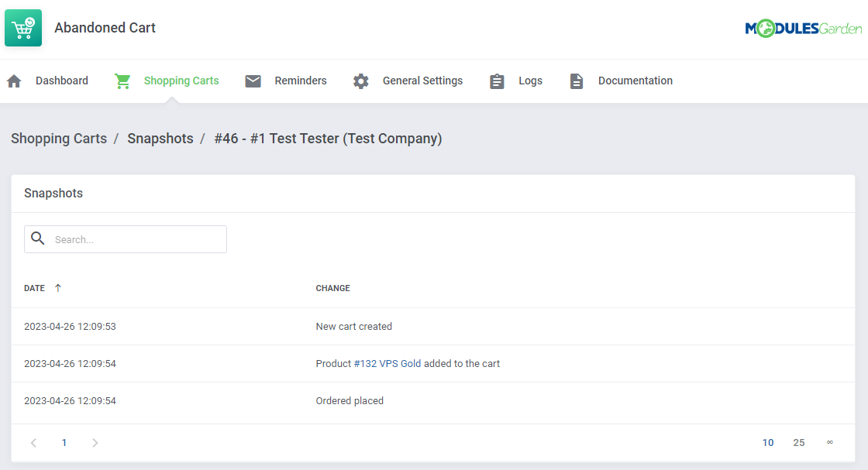Viewport: 868px width, 470px height.
Task: Go to the previous page using the left chevron
Action: click(34, 443)
